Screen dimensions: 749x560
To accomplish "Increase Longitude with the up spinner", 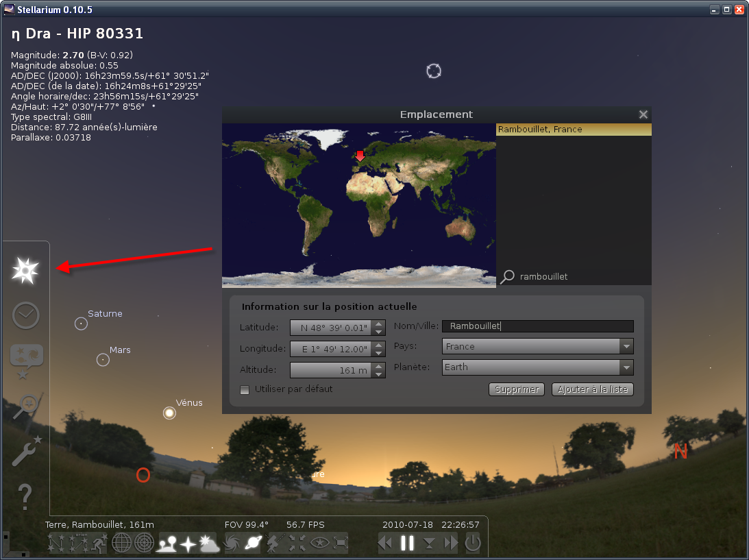I will click(x=379, y=345).
